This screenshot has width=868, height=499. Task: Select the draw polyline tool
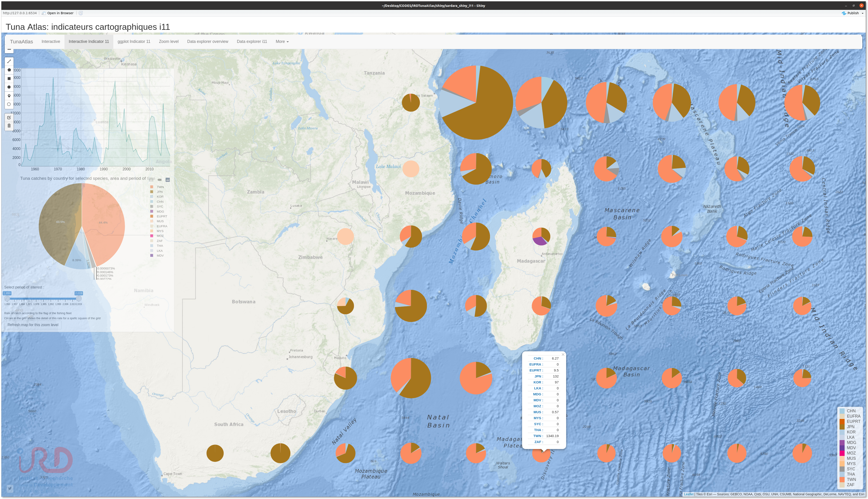point(9,61)
